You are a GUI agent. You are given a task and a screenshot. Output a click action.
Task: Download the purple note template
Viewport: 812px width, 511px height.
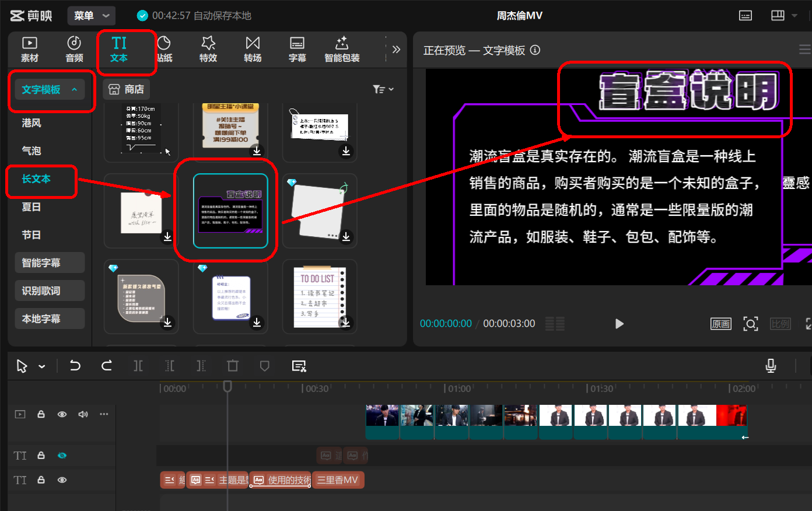(x=257, y=322)
